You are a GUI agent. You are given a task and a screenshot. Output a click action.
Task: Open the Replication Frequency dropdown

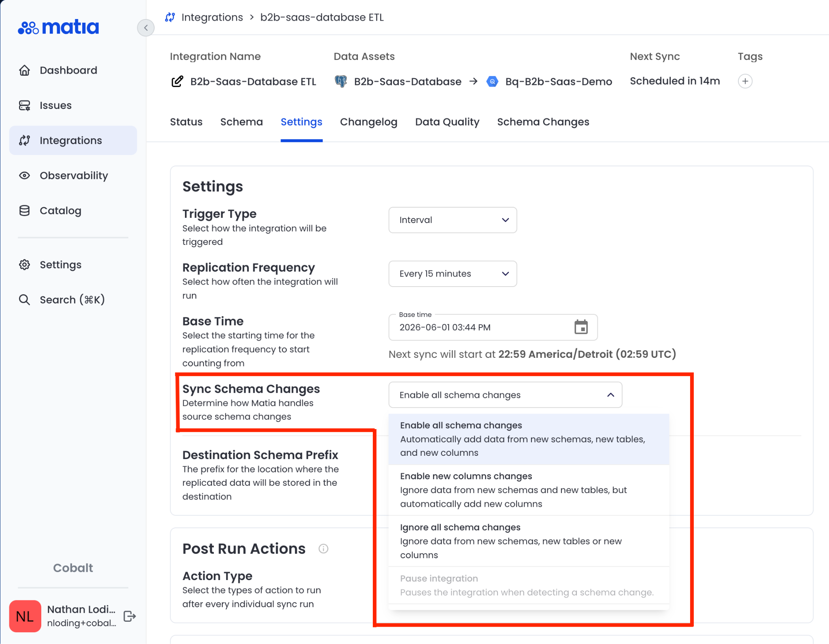pos(453,274)
